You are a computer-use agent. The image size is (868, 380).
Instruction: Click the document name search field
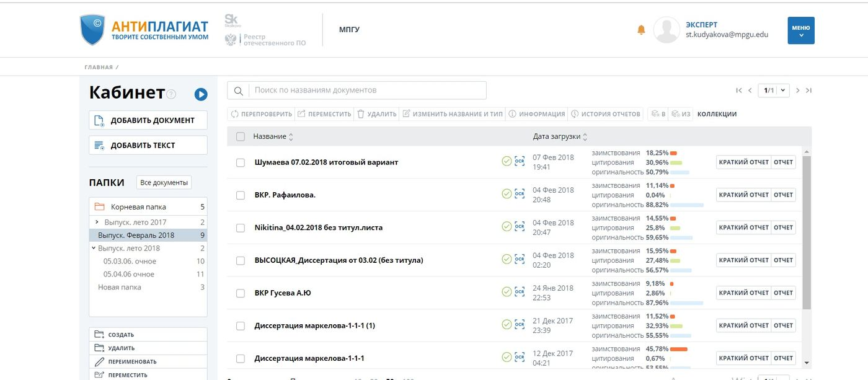(366, 91)
